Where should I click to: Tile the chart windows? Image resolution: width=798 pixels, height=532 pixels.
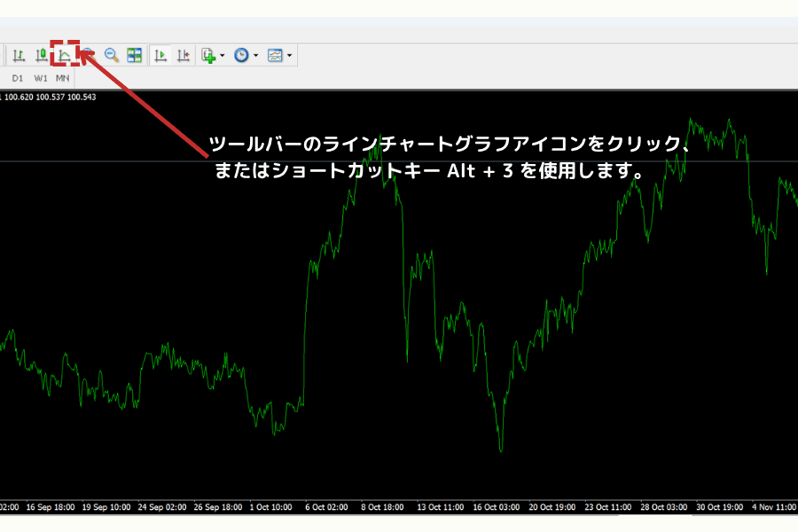135,55
